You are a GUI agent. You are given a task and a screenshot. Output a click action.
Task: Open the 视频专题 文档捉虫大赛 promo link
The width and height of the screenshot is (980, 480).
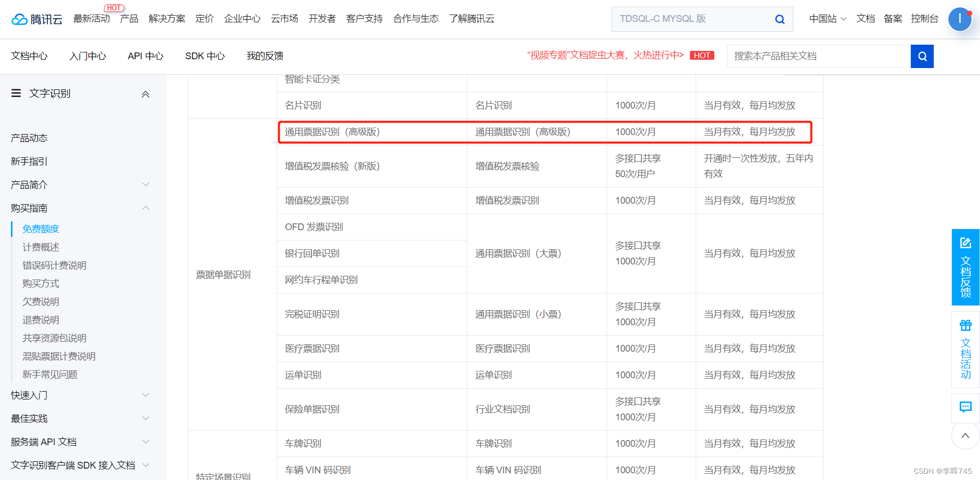pyautogui.click(x=606, y=55)
